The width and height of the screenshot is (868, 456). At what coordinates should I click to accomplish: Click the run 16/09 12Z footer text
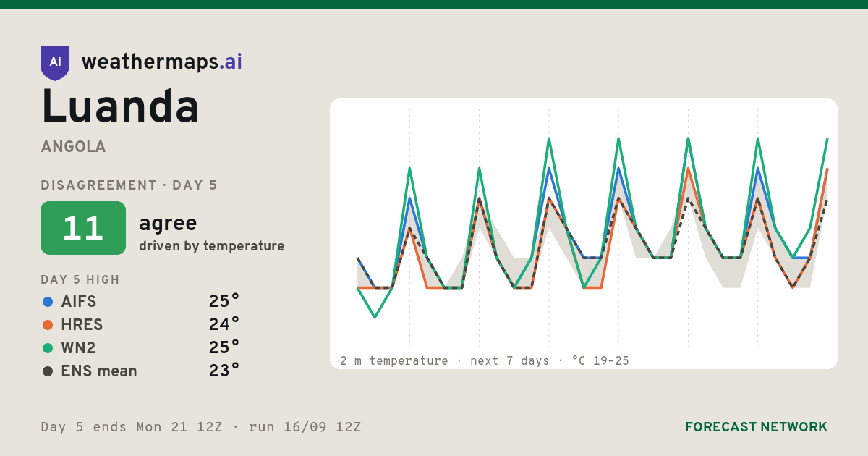(x=305, y=427)
